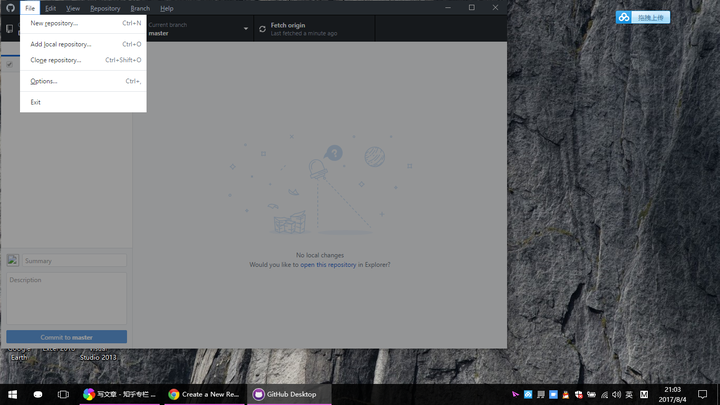The image size is (720, 405).
Task: Click the Commit to master button
Action: pyautogui.click(x=67, y=337)
